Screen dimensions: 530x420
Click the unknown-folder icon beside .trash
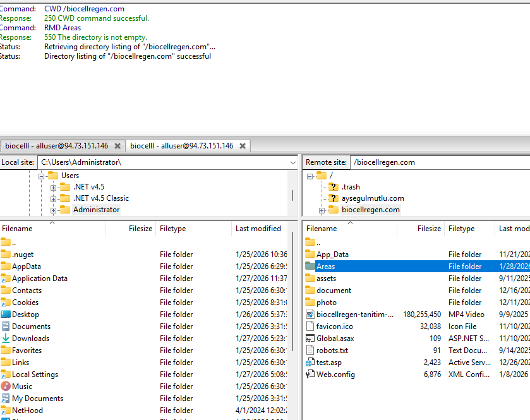(334, 187)
